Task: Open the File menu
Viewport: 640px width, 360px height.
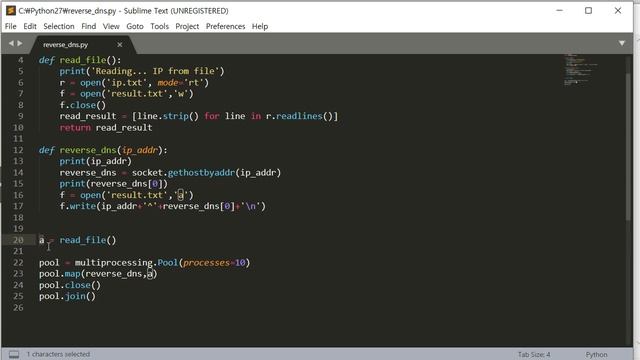Action: pyautogui.click(x=11, y=26)
